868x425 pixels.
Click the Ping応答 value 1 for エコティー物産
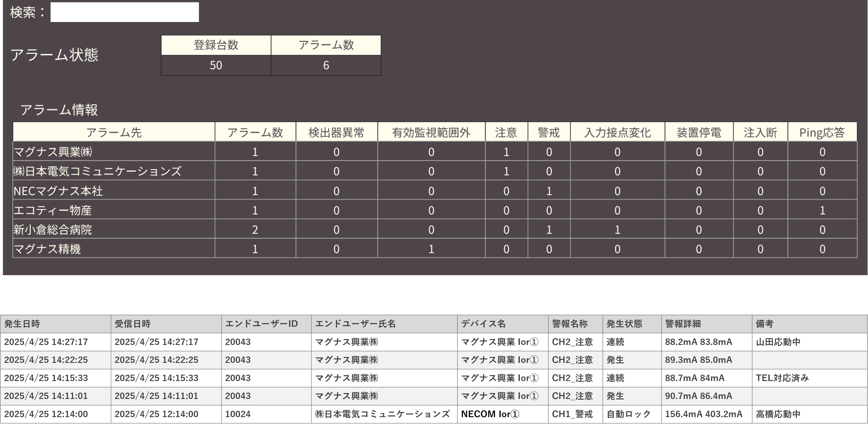[822, 210]
